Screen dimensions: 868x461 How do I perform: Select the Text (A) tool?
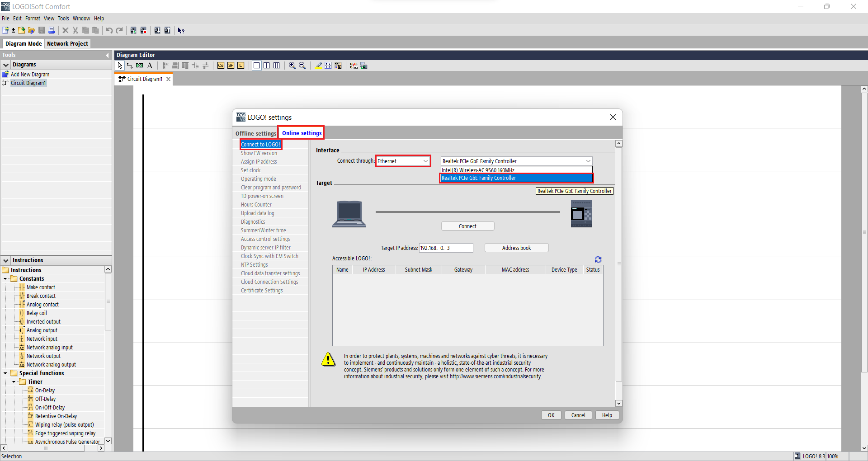[x=150, y=66]
